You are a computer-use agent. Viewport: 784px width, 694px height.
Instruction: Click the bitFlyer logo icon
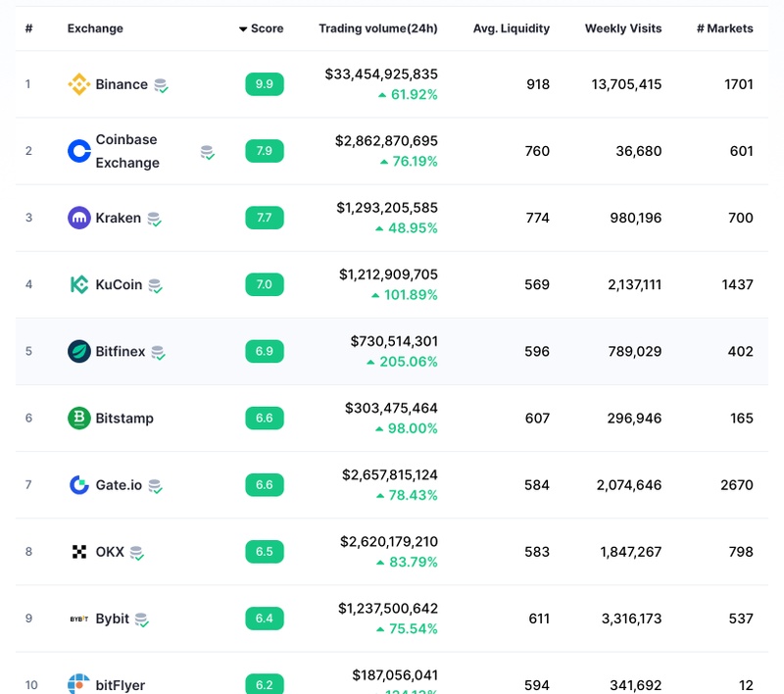click(x=79, y=683)
